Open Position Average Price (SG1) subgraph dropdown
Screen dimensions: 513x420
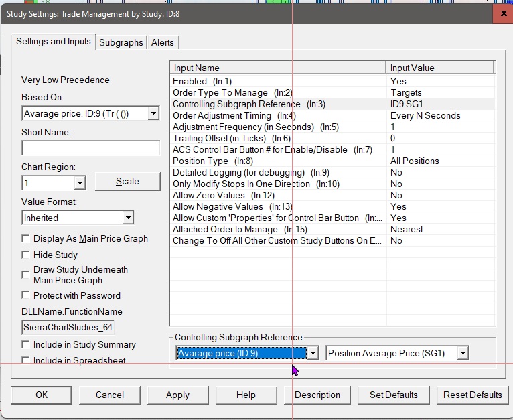click(x=462, y=353)
